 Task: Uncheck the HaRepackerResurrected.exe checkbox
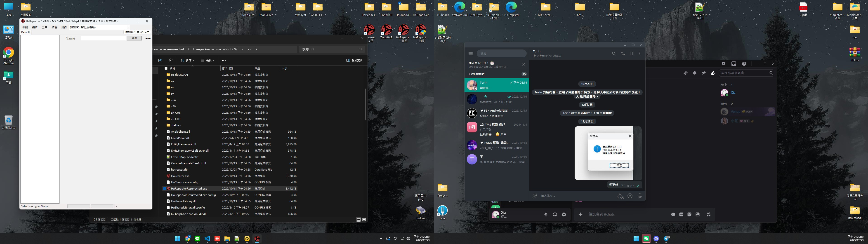pos(164,189)
